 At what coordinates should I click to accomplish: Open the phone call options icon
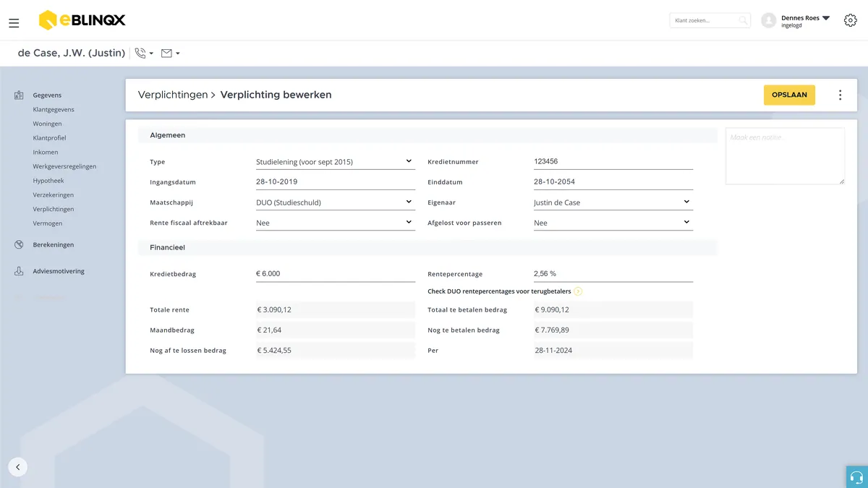pyautogui.click(x=140, y=53)
